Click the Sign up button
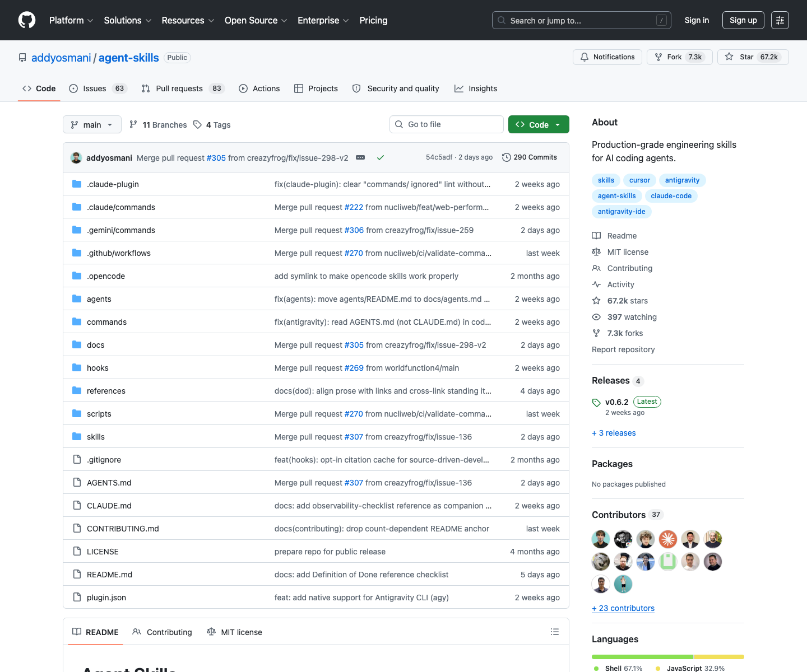This screenshot has height=672, width=807. pos(743,20)
